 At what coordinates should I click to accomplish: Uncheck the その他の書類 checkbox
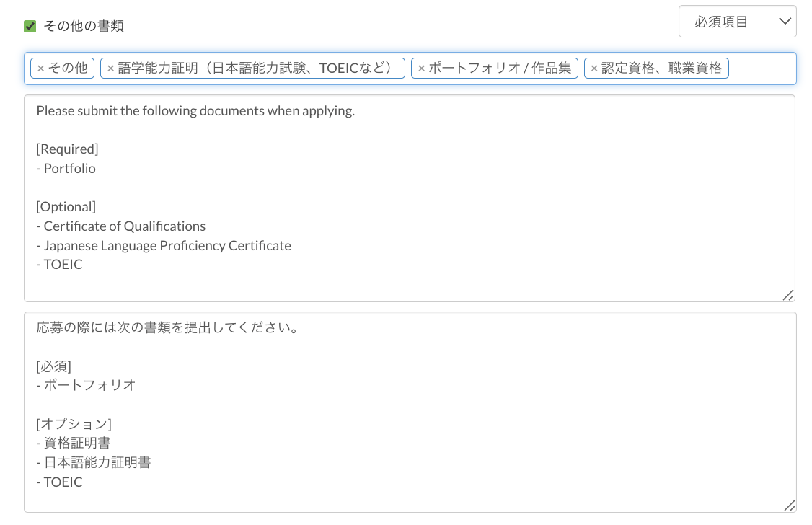30,27
